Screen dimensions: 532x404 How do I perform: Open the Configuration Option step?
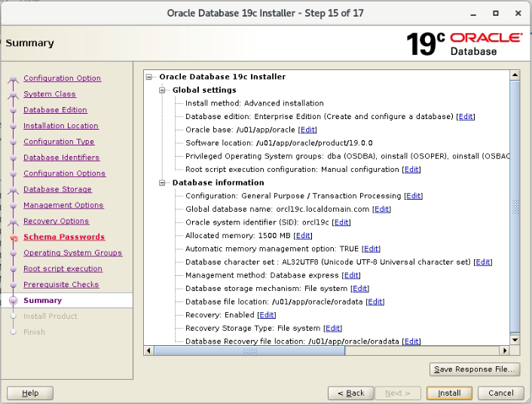click(x=62, y=78)
